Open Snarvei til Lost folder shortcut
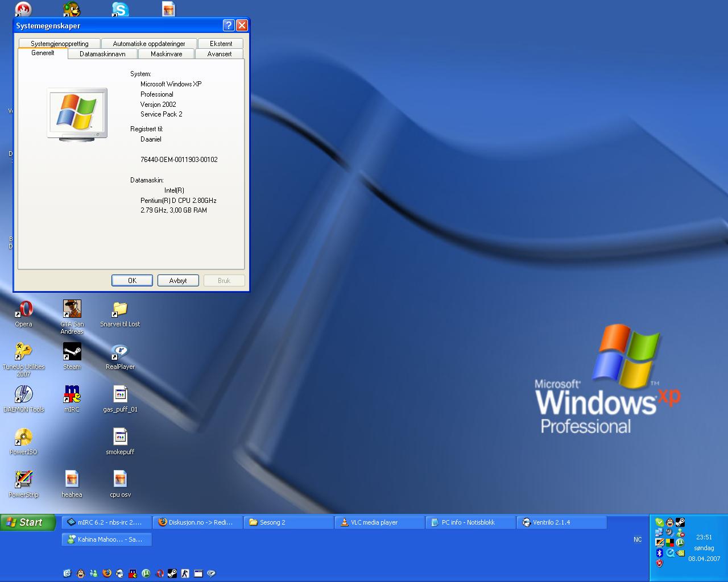728x582 pixels. tap(120, 313)
